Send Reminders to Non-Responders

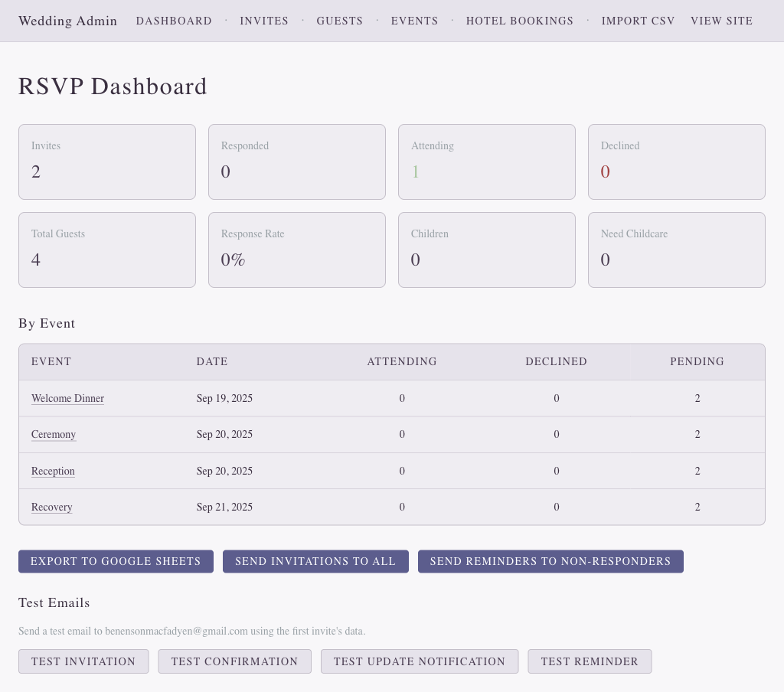point(550,561)
